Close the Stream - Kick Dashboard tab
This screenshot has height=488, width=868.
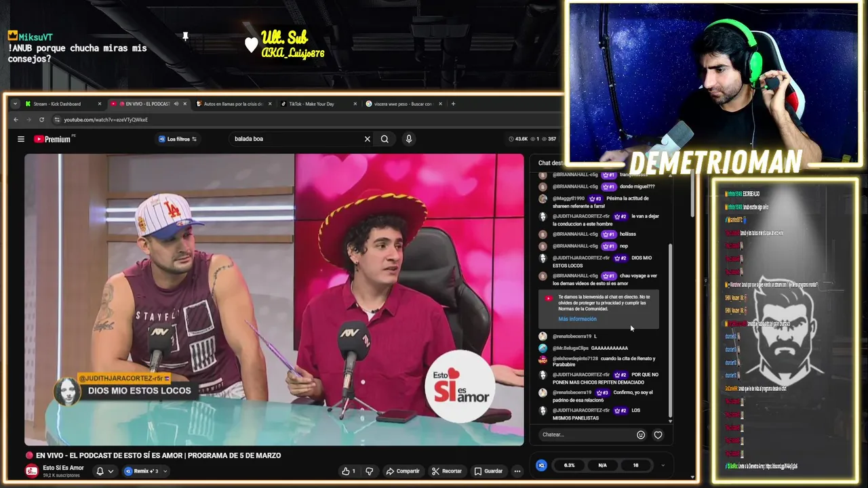pos(100,104)
